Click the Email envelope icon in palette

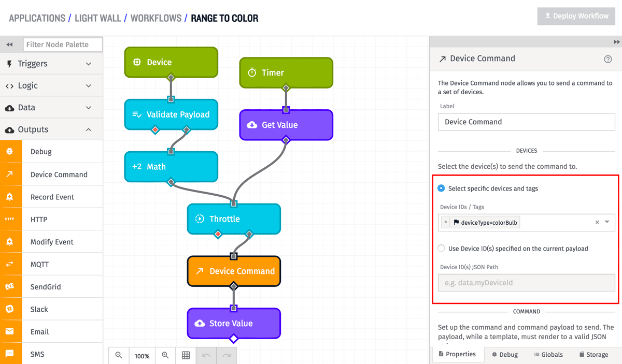[x=9, y=331]
